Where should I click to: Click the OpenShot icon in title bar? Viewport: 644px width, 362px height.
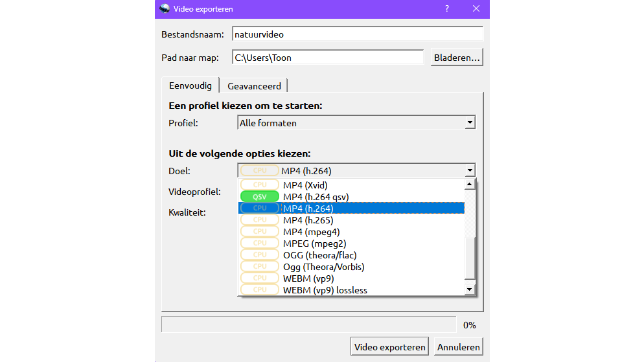tap(165, 9)
